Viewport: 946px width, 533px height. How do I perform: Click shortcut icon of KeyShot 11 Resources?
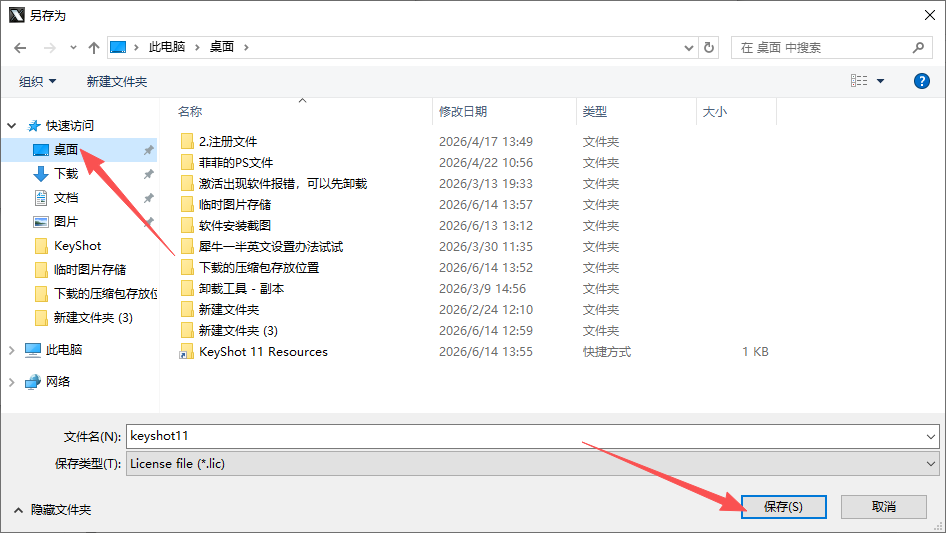(x=187, y=352)
